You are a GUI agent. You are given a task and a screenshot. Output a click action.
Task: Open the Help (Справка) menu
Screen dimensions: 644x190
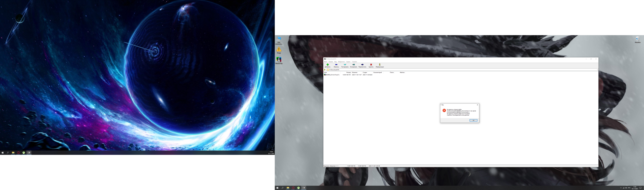(x=354, y=62)
